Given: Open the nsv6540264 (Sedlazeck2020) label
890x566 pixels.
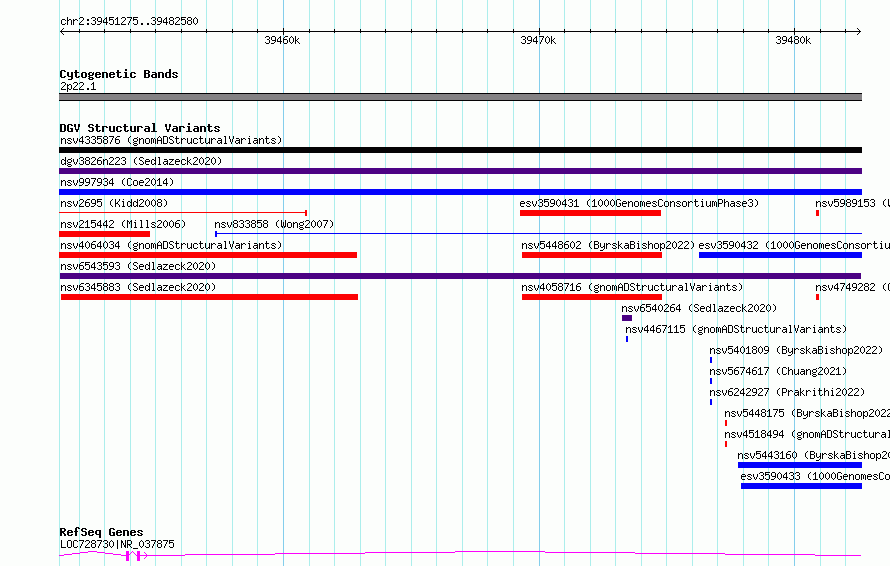Looking at the screenshot, I should tap(699, 308).
